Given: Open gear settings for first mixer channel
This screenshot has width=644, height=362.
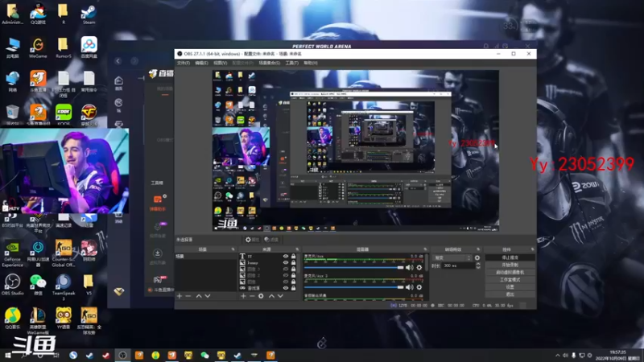Looking at the screenshot, I should tap(419, 268).
